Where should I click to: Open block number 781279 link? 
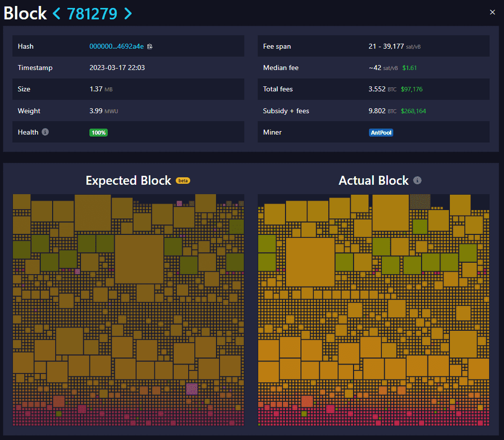92,13
